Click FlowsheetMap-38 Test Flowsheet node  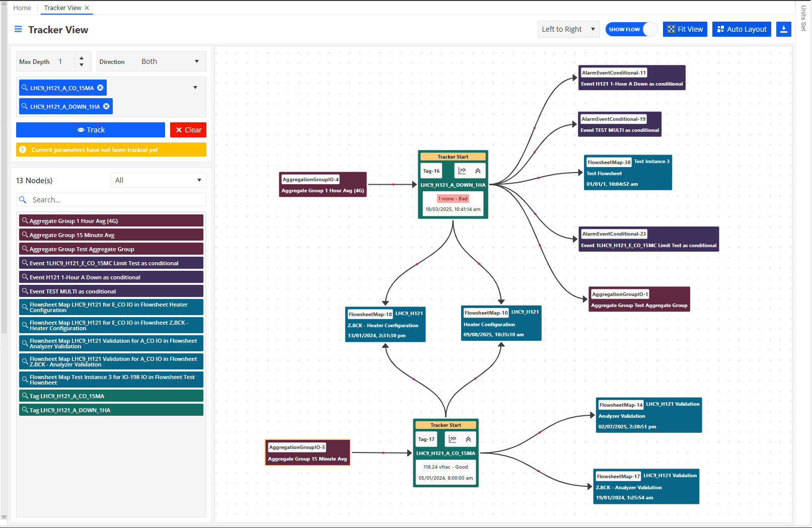[x=628, y=173]
